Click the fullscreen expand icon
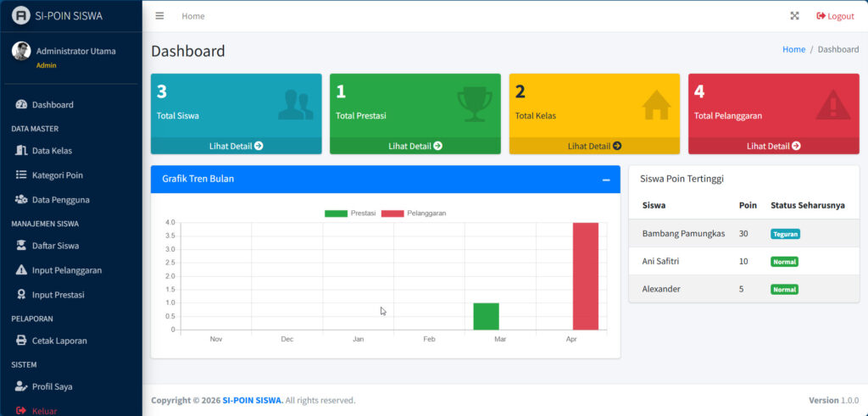 pos(794,16)
